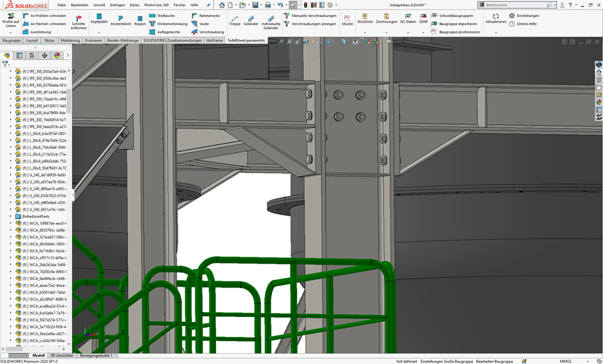The width and height of the screenshot is (603, 364).
Task: Switch to the AluFrame tab
Action: point(214,40)
